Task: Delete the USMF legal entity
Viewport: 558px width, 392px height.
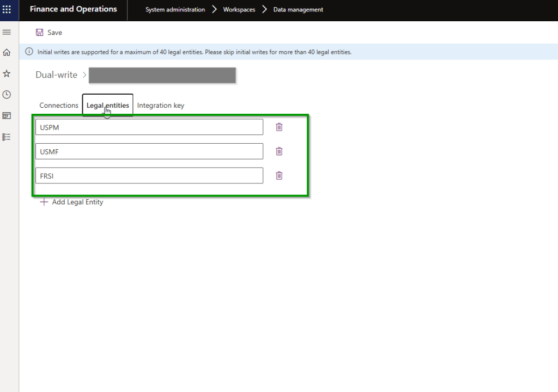Action: click(x=279, y=151)
